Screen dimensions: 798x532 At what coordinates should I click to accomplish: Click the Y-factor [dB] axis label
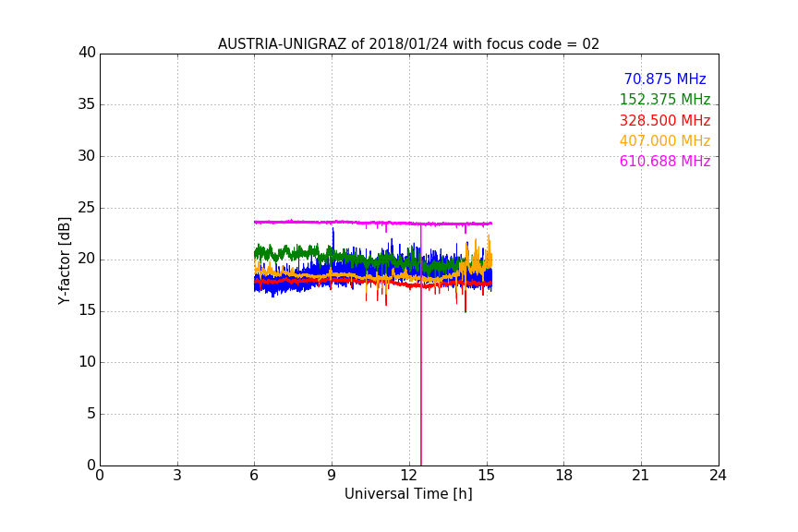tap(64, 260)
